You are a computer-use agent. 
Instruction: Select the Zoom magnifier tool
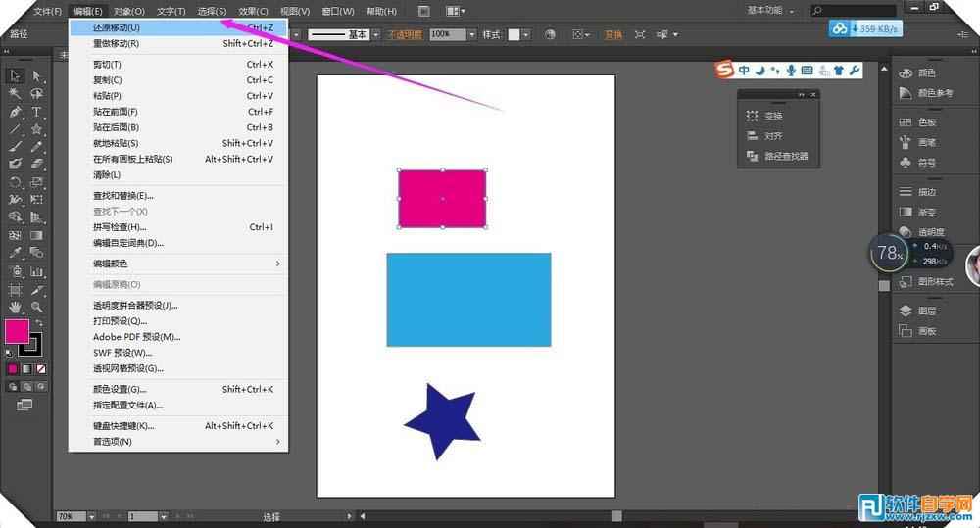tap(37, 308)
